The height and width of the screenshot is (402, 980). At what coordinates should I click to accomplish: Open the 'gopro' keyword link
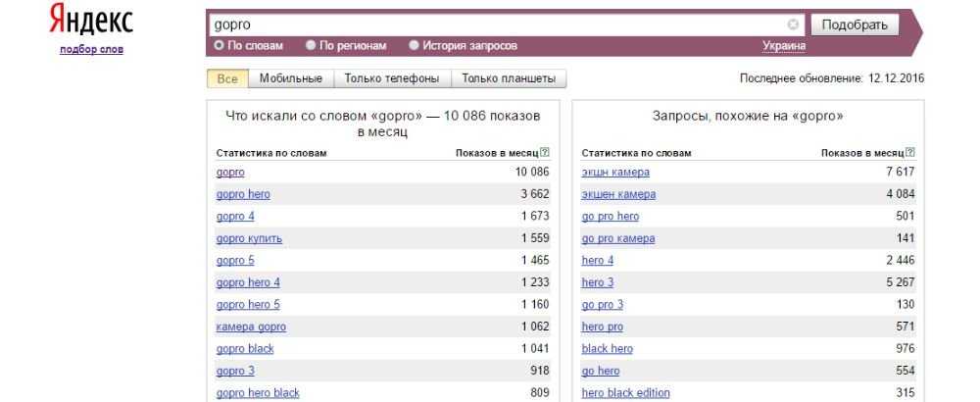[230, 172]
